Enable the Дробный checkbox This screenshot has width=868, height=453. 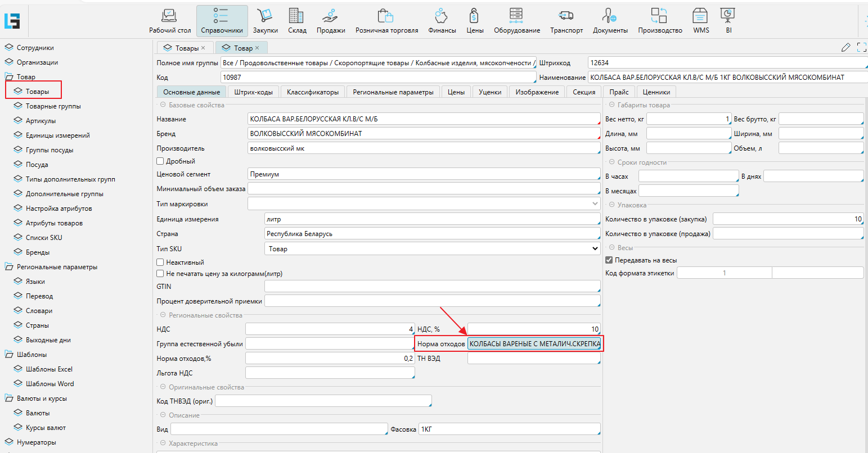coord(160,161)
